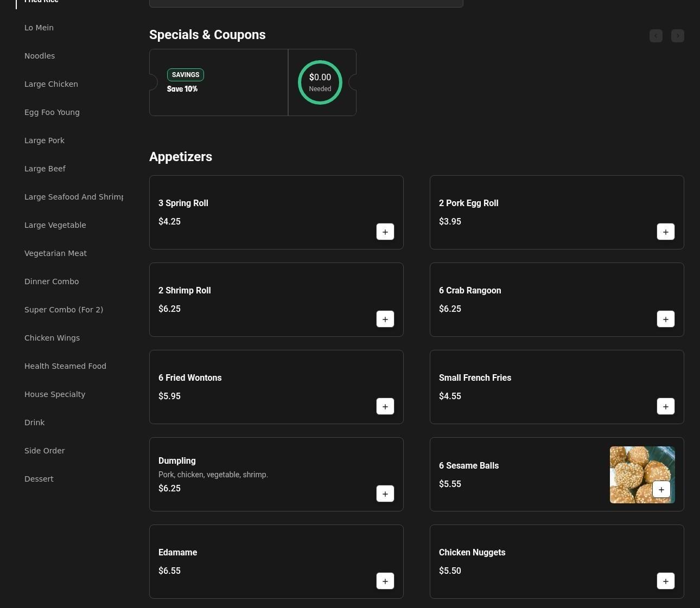Add 3 Spring Roll to cart
The height and width of the screenshot is (608, 700).
click(385, 232)
